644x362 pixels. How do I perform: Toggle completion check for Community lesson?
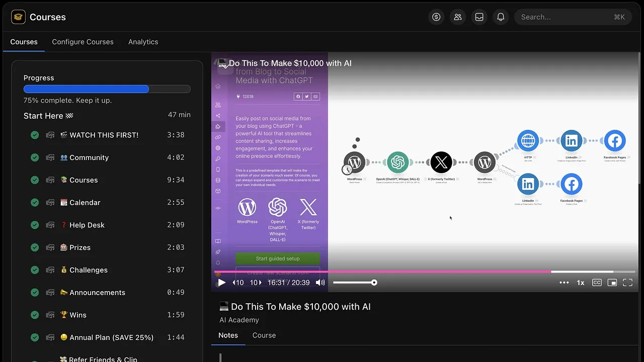35,157
